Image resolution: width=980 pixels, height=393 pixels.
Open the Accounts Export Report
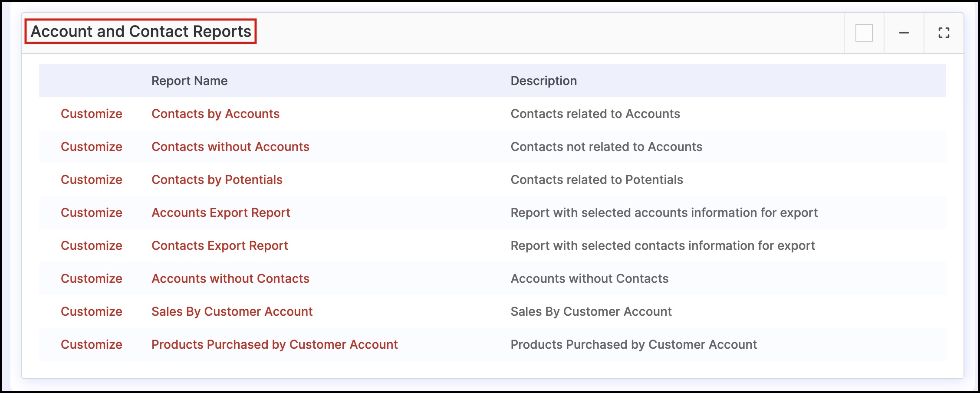point(220,213)
